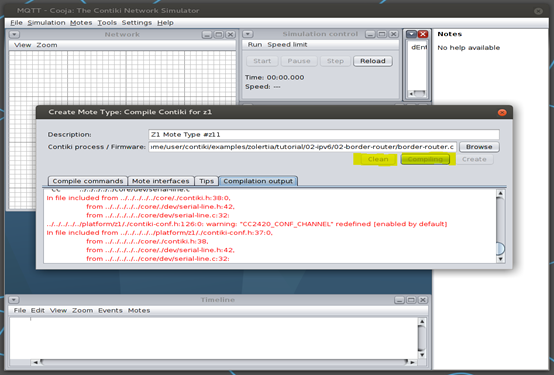Click the Compiling button
The height and width of the screenshot is (375, 554).
[425, 159]
